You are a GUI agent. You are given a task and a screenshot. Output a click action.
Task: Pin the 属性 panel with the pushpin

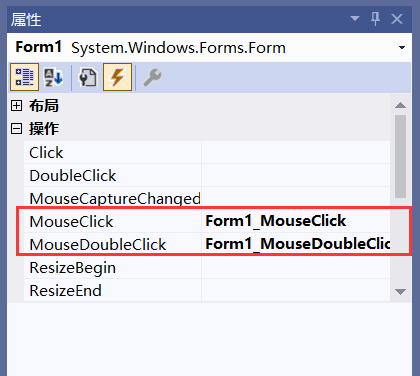(x=376, y=19)
